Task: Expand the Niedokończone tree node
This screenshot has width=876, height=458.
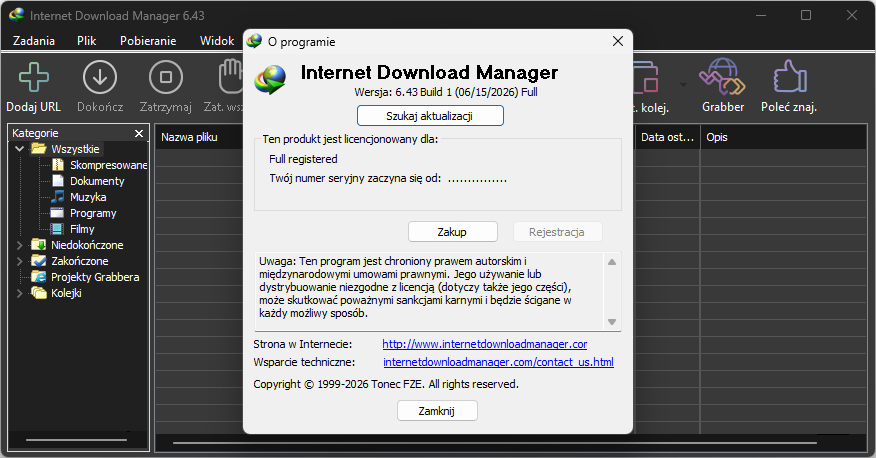Action: (20, 245)
